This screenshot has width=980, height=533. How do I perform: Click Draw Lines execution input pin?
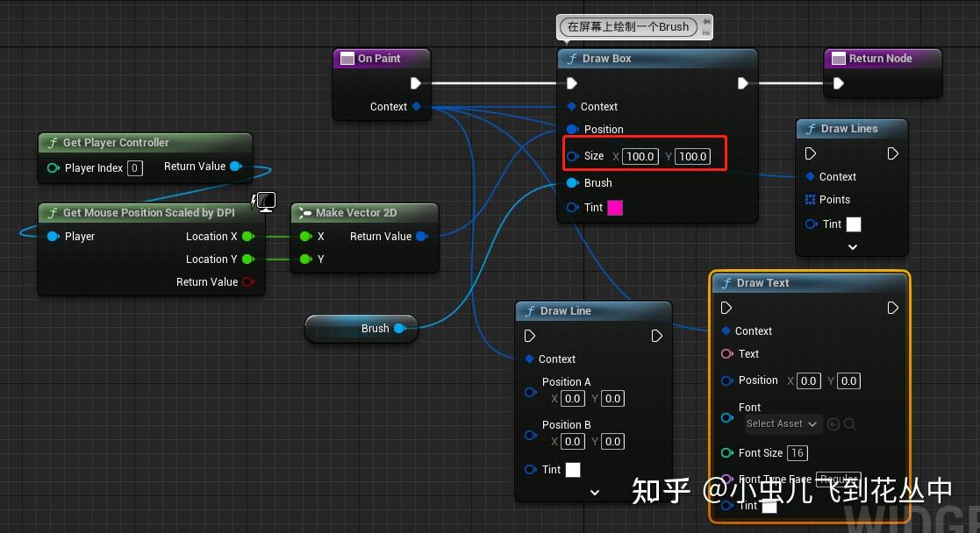(x=811, y=153)
